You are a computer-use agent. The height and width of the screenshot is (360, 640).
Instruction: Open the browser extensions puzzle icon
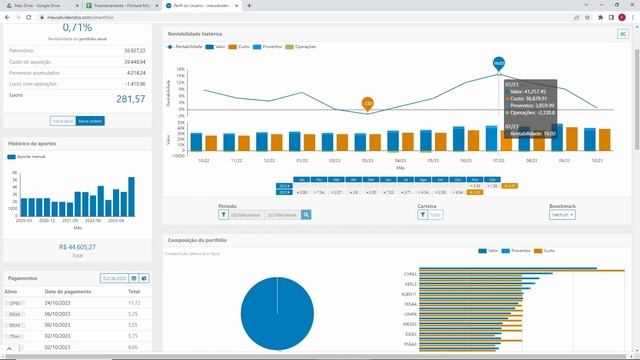point(600,18)
